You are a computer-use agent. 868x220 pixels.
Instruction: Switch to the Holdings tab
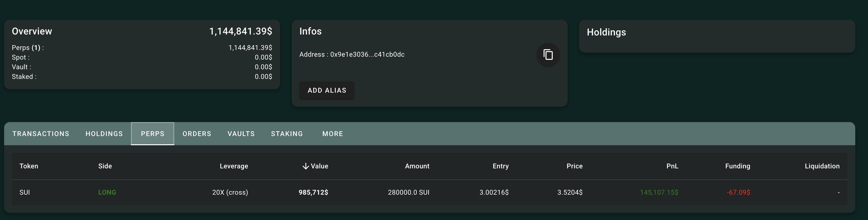(104, 134)
